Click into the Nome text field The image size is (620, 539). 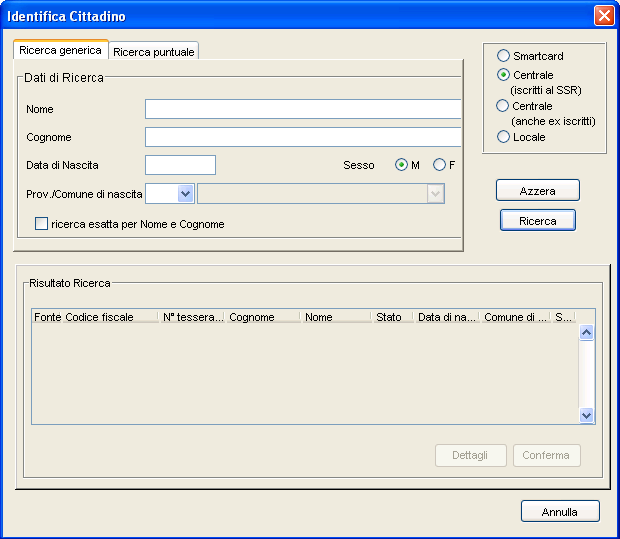click(x=302, y=109)
